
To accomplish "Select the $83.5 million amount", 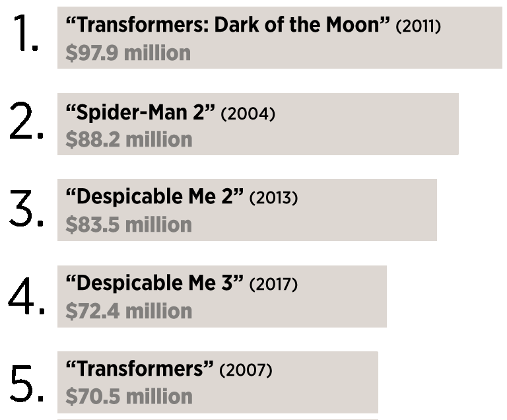I will point(129,225).
